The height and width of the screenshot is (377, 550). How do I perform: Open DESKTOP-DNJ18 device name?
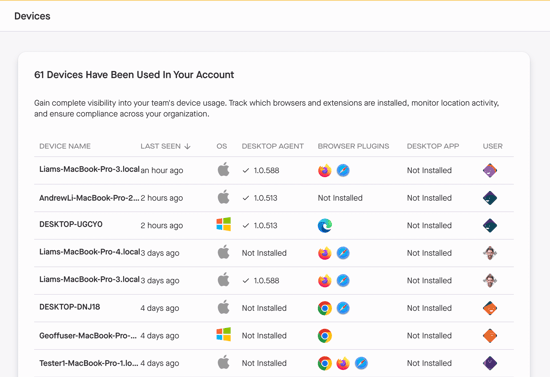point(70,307)
